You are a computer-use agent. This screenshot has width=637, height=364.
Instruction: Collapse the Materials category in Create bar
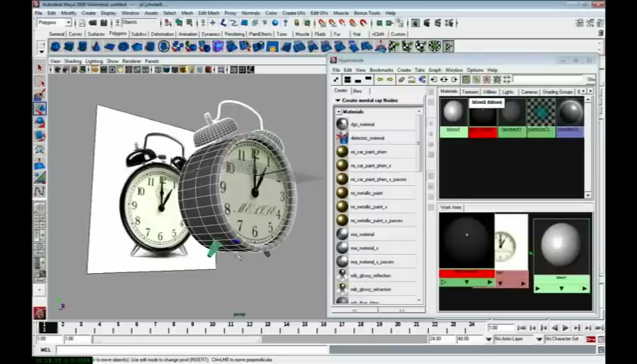point(339,111)
